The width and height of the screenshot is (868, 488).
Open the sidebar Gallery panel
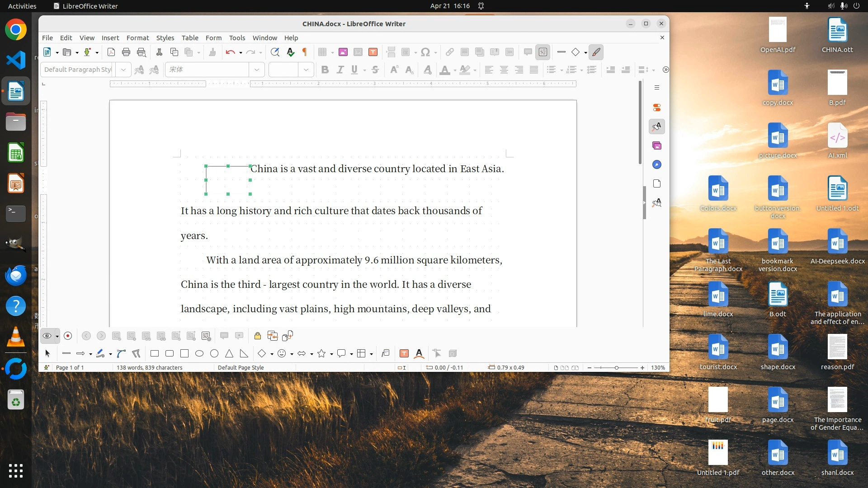click(657, 145)
